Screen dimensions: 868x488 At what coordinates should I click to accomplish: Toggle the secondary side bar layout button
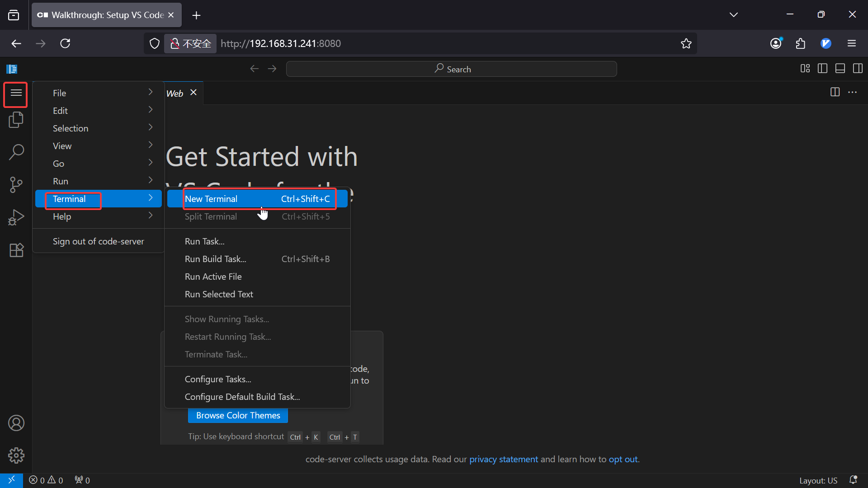pyautogui.click(x=858, y=69)
